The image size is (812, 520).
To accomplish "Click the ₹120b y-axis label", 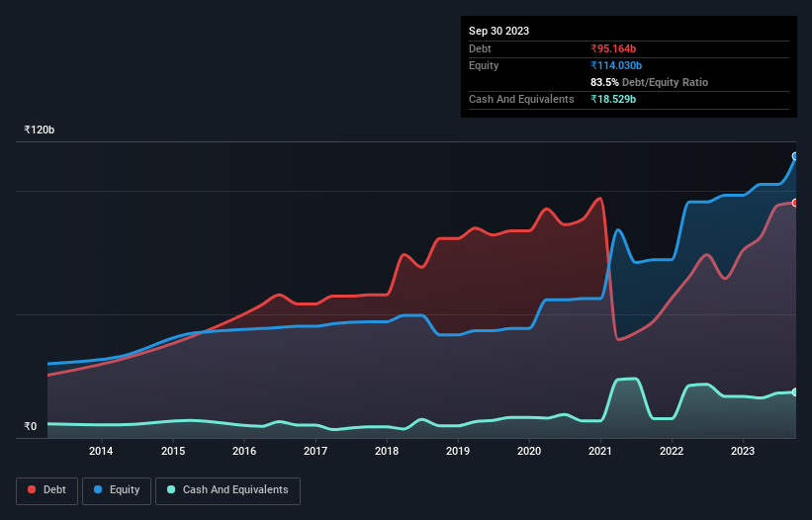I will (x=40, y=130).
